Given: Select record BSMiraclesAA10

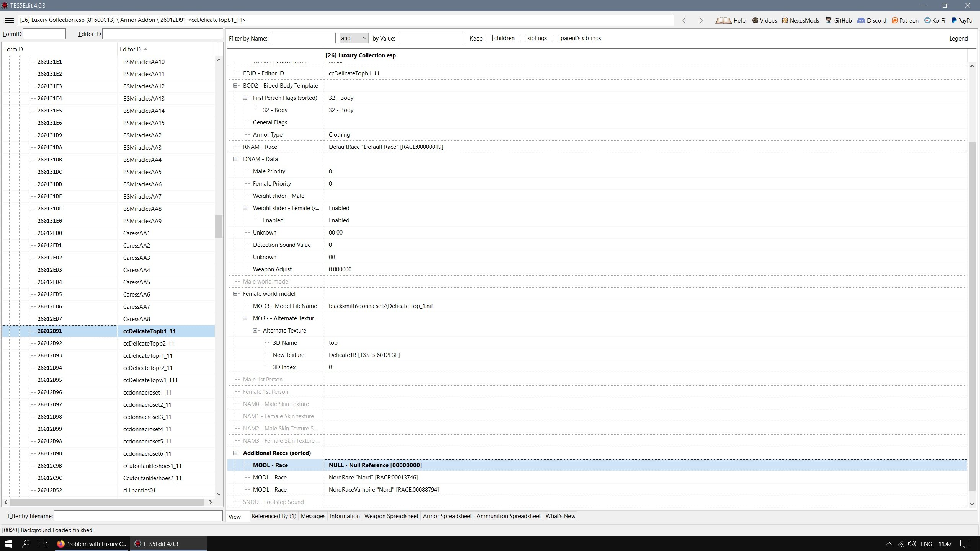Looking at the screenshot, I should (x=144, y=62).
